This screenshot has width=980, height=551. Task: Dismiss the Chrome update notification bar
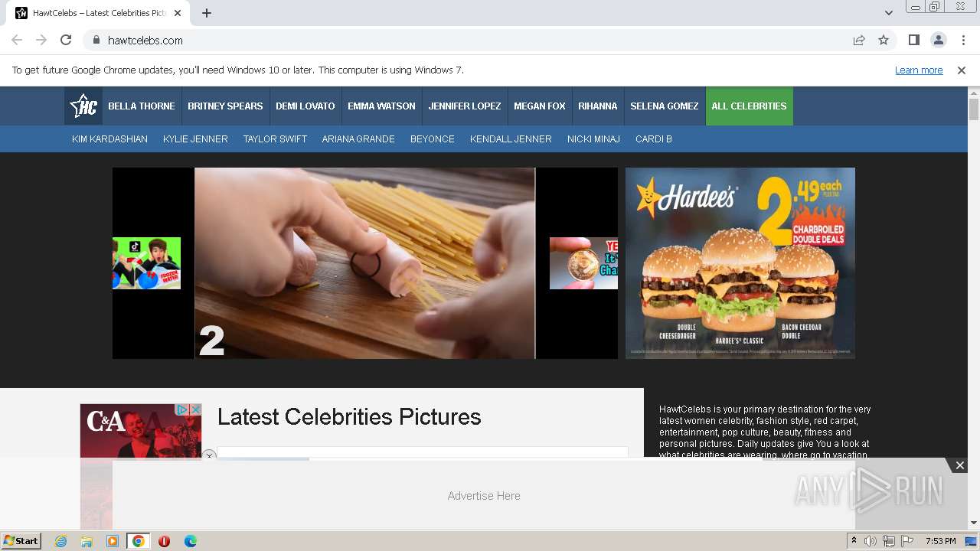962,70
